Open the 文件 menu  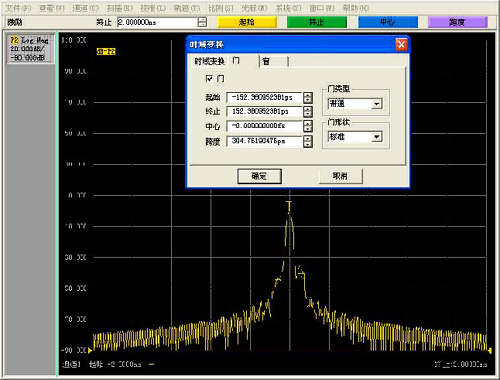(x=18, y=8)
